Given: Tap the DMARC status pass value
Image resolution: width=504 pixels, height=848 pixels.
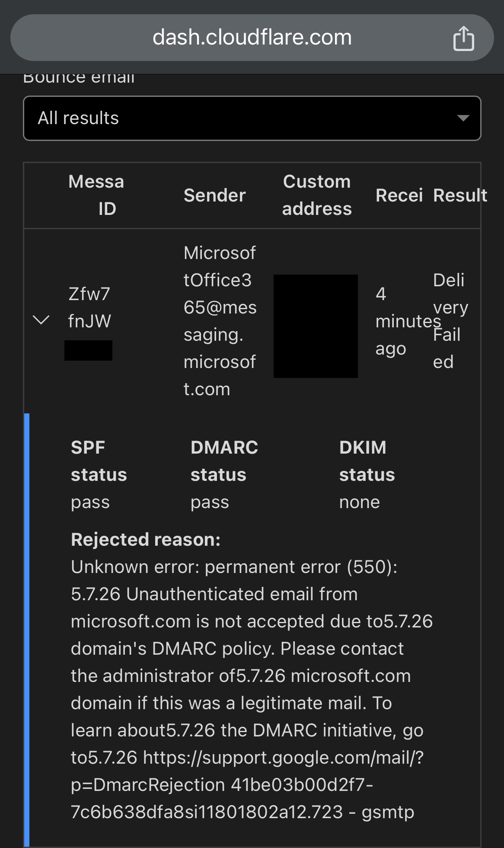Looking at the screenshot, I should (210, 502).
